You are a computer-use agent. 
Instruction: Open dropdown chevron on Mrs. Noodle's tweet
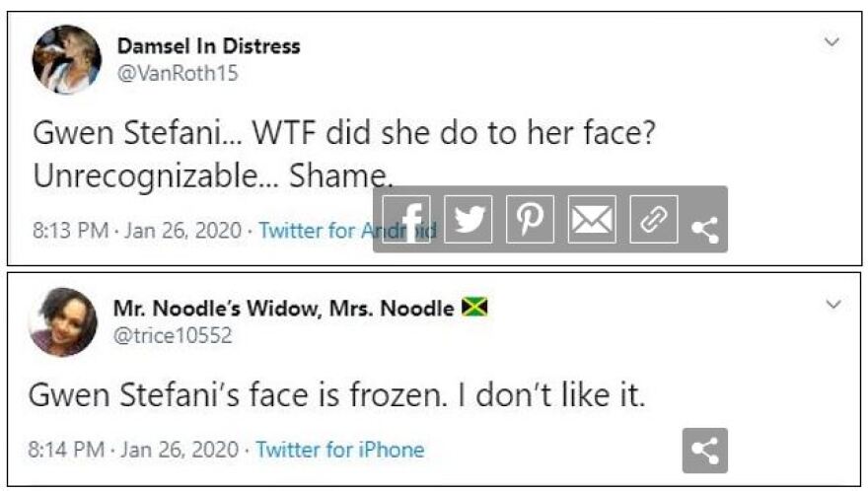(833, 305)
